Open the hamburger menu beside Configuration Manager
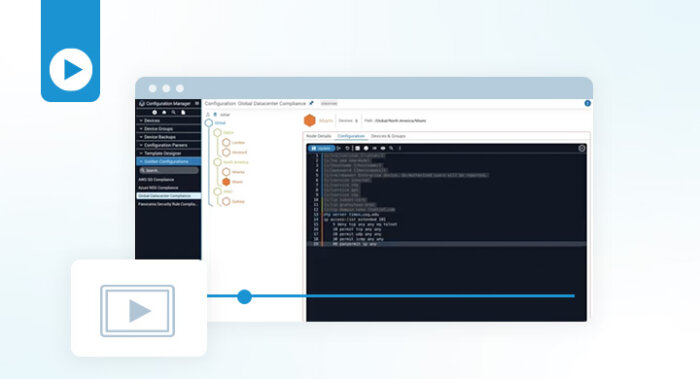700x379 pixels. tap(197, 103)
